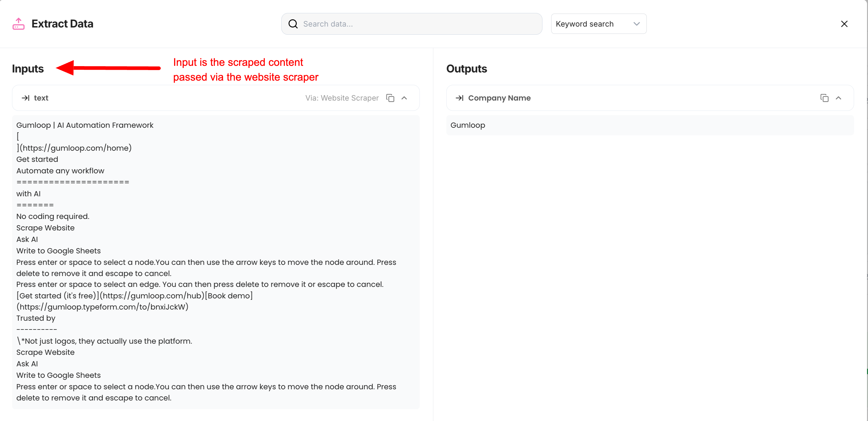The image size is (868, 421).
Task: Click the arrow icon beside text
Action: coord(26,98)
